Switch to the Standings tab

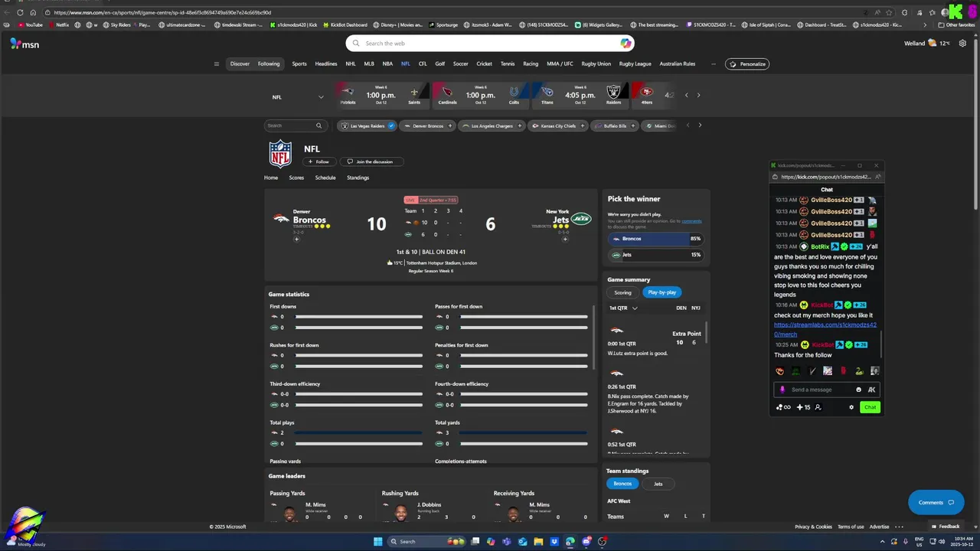tap(358, 178)
